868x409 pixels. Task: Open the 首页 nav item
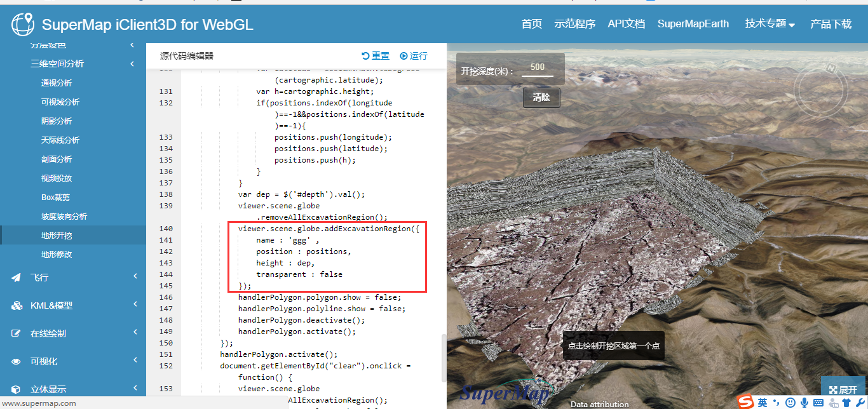[532, 24]
